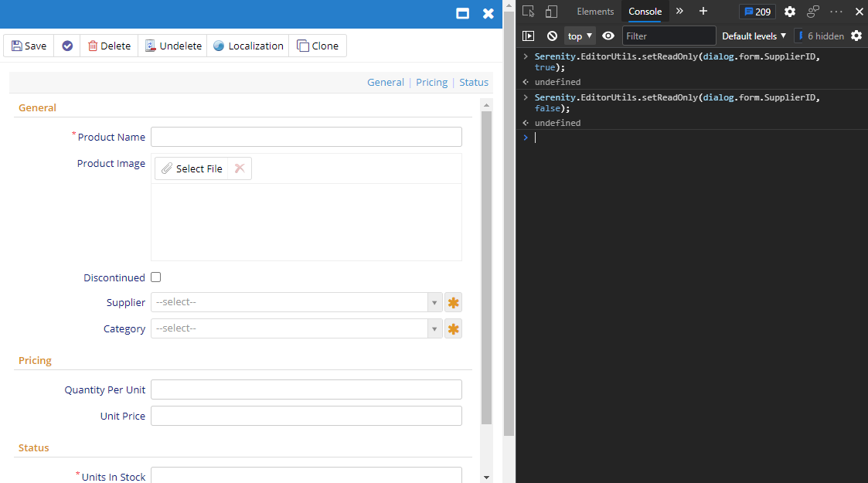The width and height of the screenshot is (868, 483).
Task: Show the console sidebar panel
Action: pos(529,36)
